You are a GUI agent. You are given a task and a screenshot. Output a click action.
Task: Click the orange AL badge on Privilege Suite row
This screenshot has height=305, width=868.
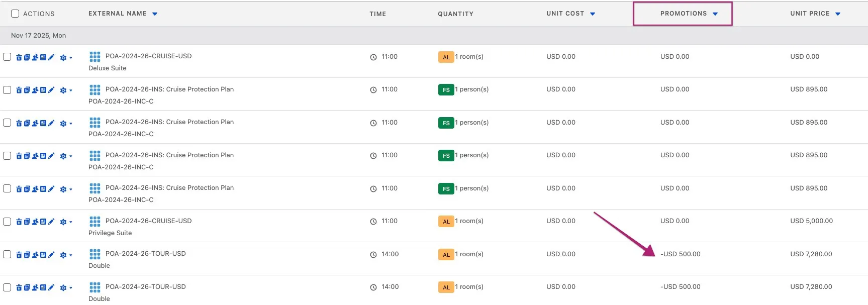pos(446,222)
